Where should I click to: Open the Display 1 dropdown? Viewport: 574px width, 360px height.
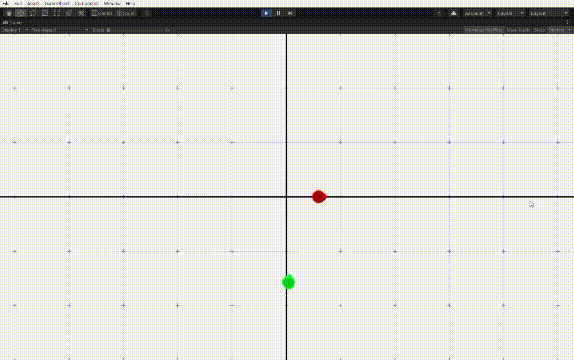[x=15, y=30]
